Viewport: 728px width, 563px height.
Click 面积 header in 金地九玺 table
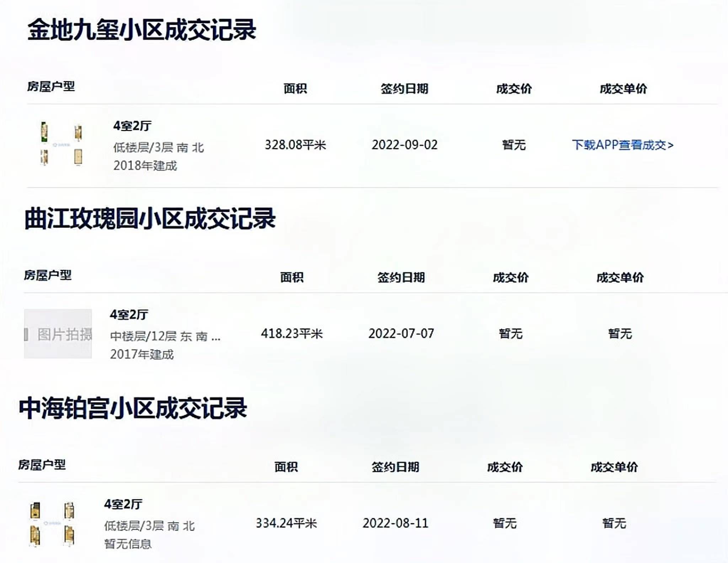[x=295, y=89]
